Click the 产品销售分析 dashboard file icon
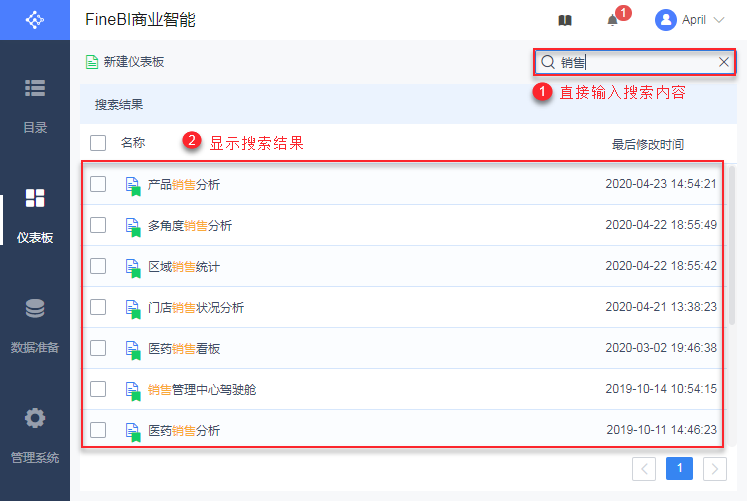 132,185
